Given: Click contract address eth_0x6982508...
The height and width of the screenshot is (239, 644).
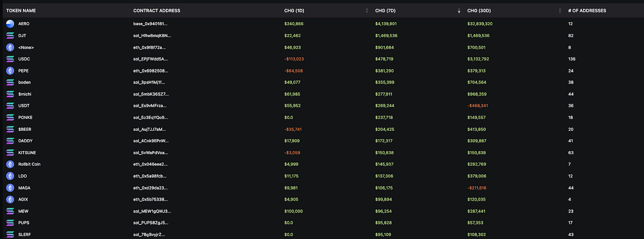Looking at the screenshot, I should click(151, 71).
